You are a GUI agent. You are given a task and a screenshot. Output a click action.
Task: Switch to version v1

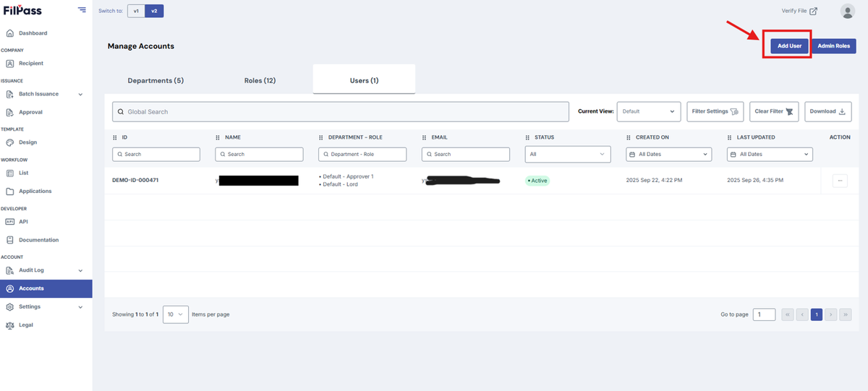pyautogui.click(x=136, y=11)
